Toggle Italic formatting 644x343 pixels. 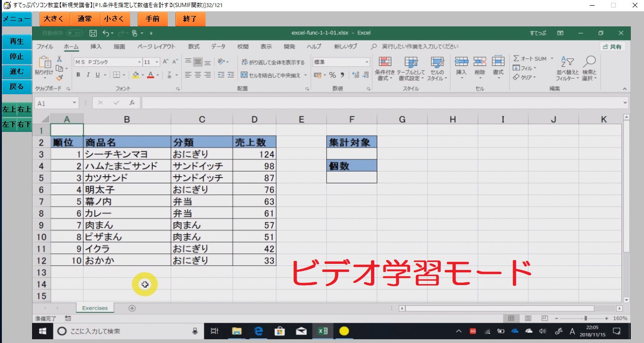88,75
